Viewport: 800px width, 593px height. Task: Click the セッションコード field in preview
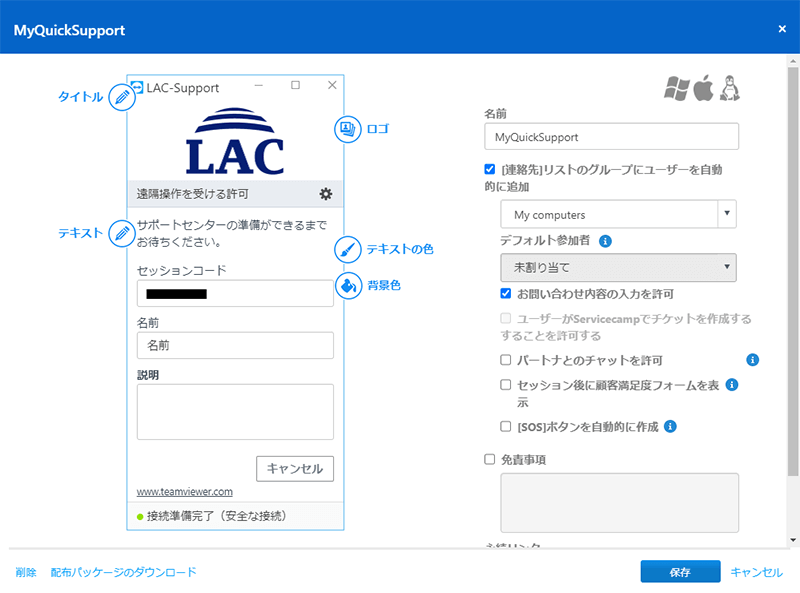235,293
